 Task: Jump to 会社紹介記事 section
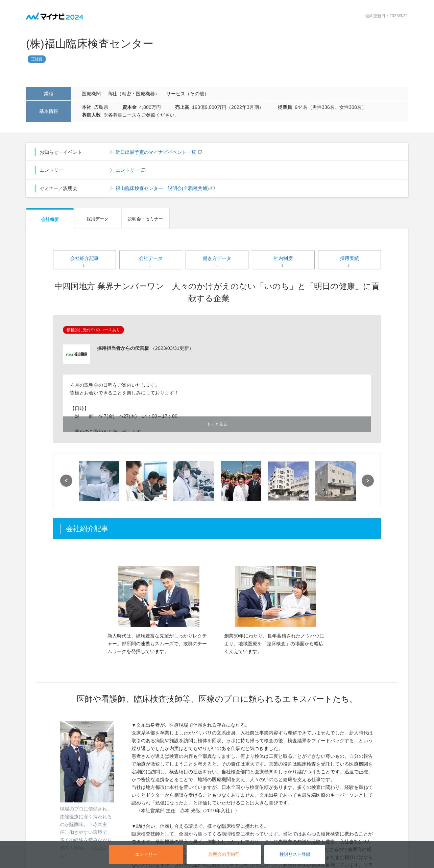(85, 260)
